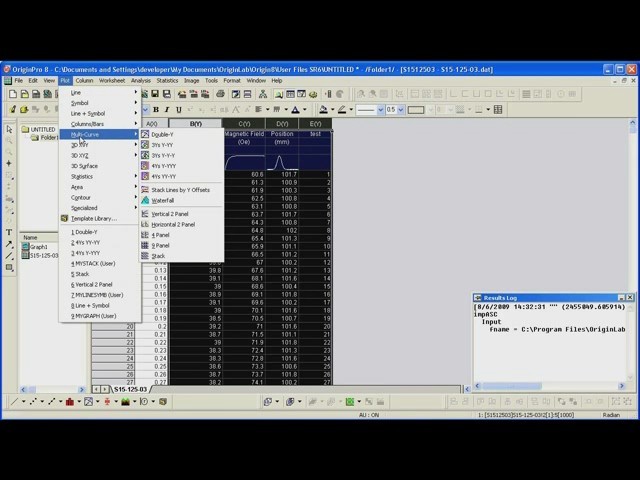Viewport: 640px width, 480px height.
Task: Click the D(Y) column header
Action: pos(282,124)
